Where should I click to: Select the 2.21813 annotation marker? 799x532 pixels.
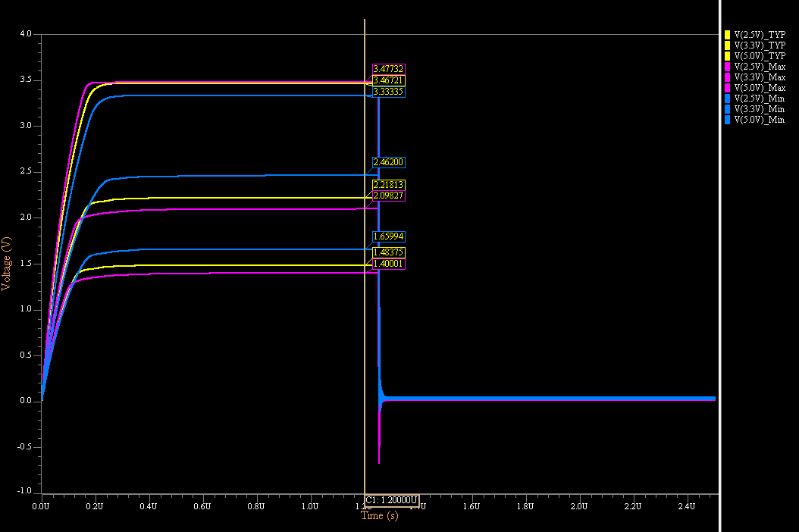389,183
